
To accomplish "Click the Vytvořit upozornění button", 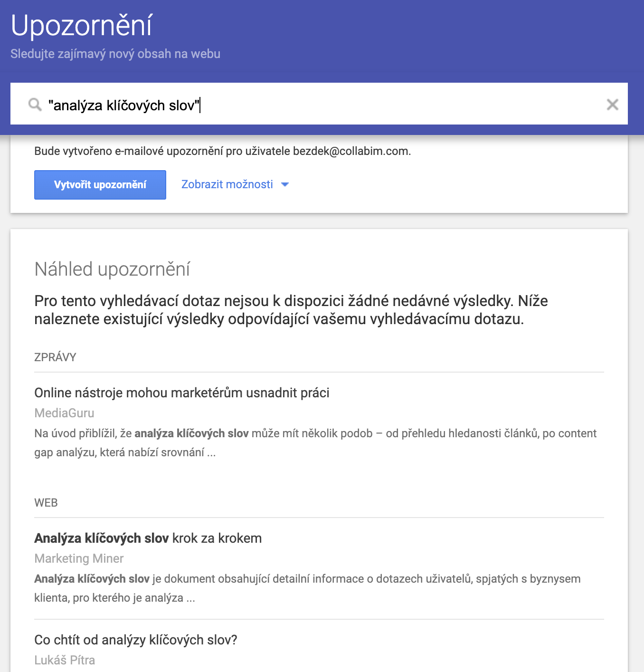I will click(100, 185).
